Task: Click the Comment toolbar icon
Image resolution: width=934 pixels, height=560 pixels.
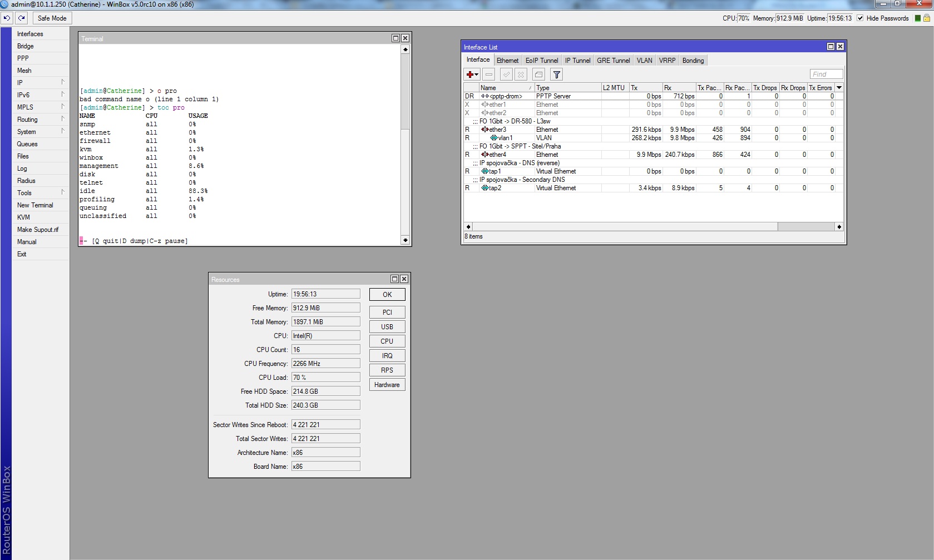Action: click(538, 75)
